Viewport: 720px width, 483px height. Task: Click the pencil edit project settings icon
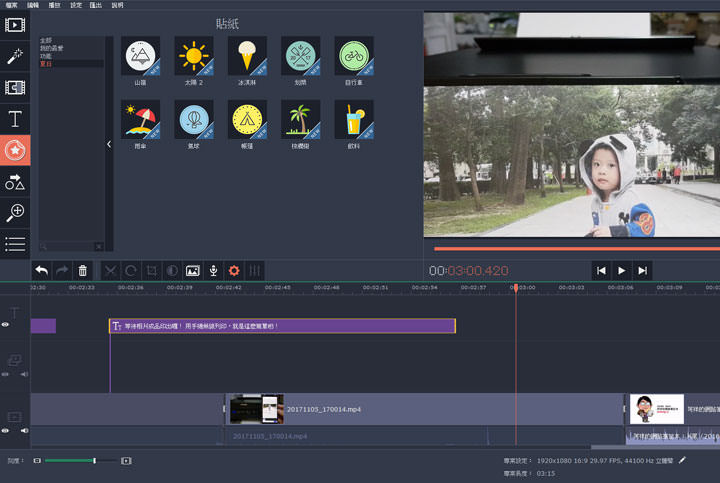pos(682,460)
